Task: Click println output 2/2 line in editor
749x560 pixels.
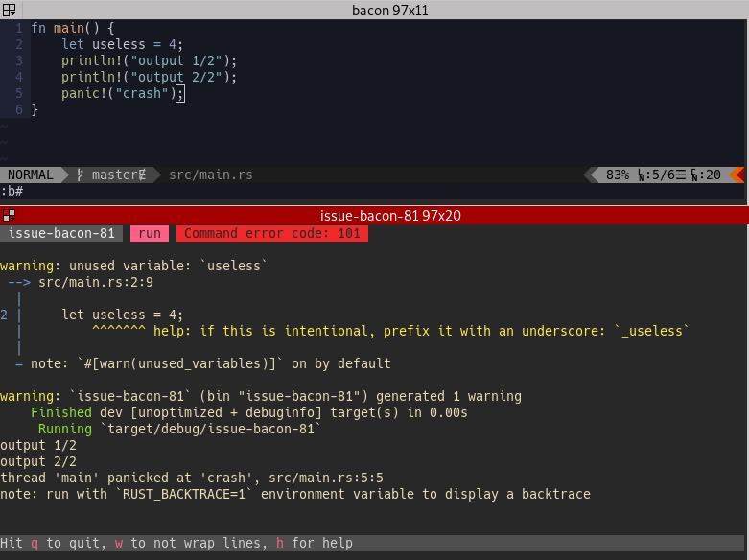Action: tap(149, 77)
